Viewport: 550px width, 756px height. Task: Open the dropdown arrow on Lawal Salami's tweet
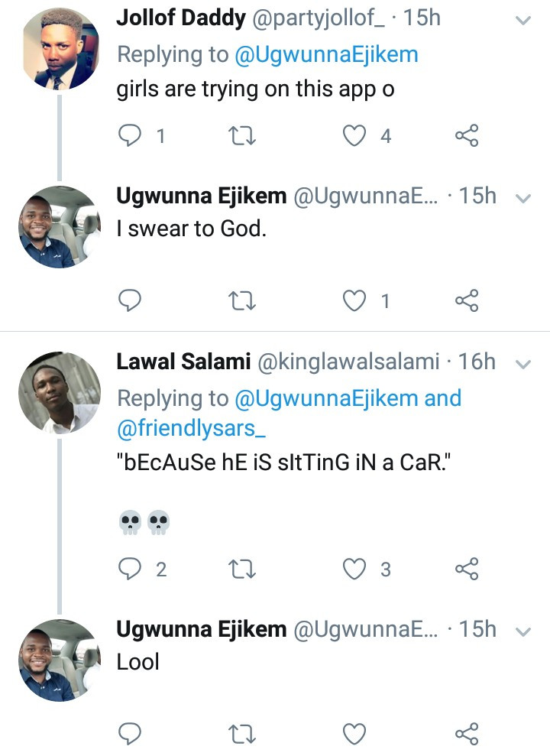click(523, 364)
